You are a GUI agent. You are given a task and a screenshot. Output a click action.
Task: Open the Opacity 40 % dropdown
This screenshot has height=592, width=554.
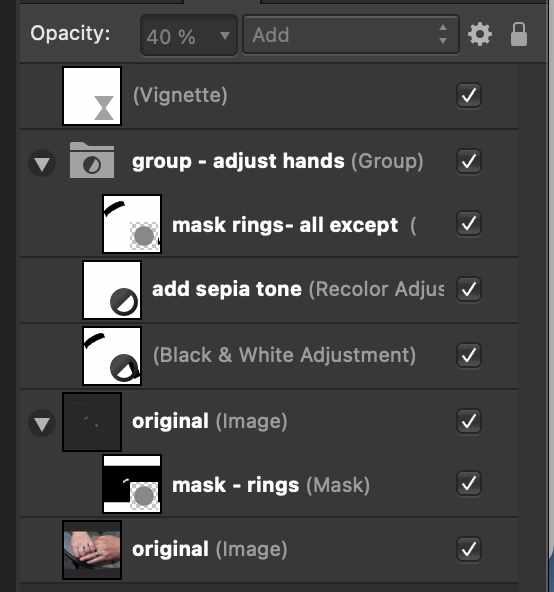click(188, 36)
